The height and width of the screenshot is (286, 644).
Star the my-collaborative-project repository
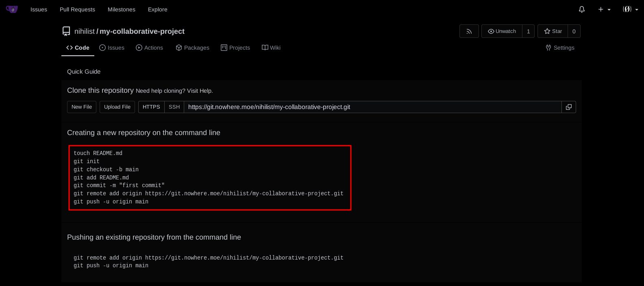click(x=553, y=31)
